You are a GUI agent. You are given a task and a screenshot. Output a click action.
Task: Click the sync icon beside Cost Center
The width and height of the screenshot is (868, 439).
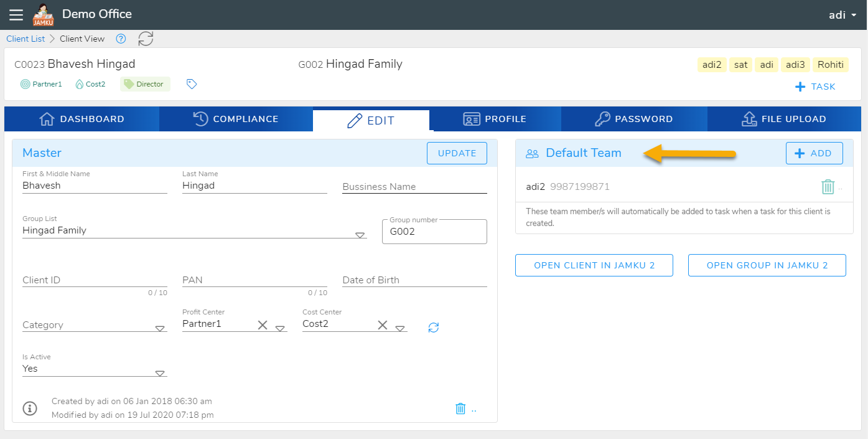434,327
